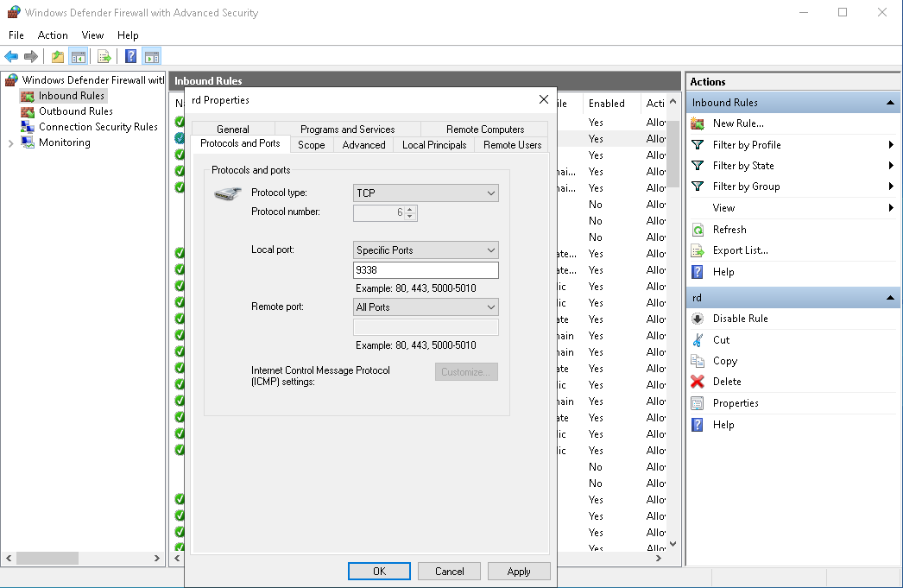Select Inbound Rules in the tree
This screenshot has height=588, width=903.
coord(72,96)
